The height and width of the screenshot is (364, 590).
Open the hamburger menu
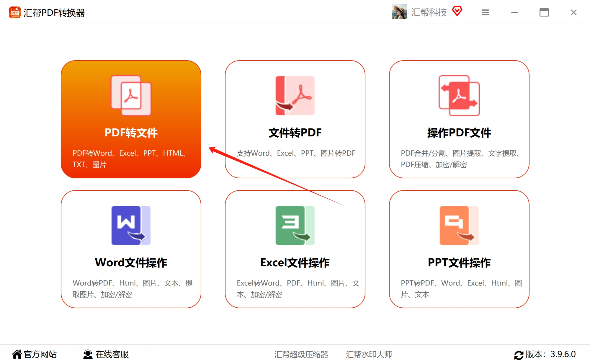pyautogui.click(x=485, y=12)
